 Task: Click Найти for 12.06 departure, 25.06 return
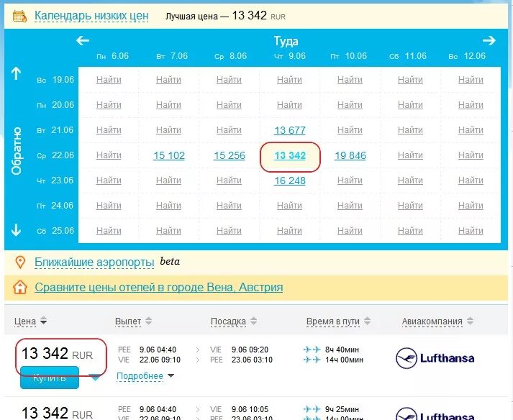coord(471,231)
